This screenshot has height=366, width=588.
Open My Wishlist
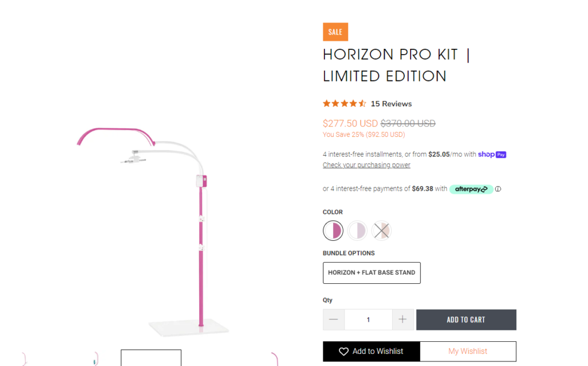[468, 352]
